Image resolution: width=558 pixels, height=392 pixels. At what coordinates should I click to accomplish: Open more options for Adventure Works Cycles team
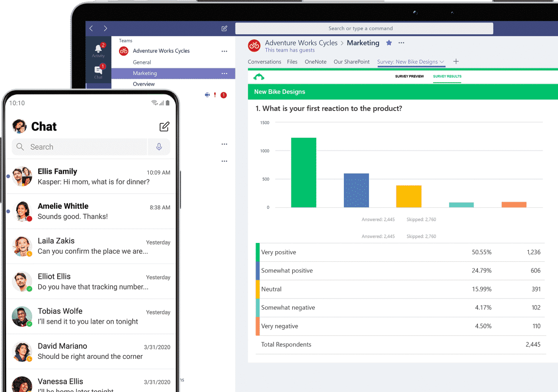(224, 51)
